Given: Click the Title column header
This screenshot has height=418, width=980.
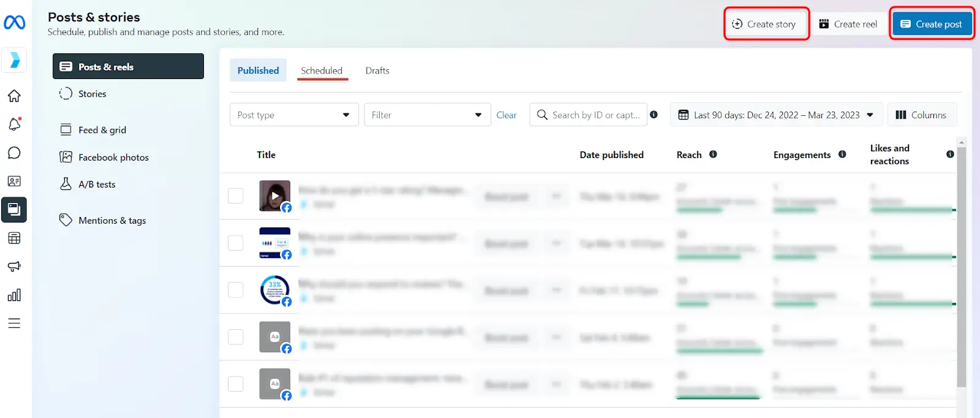Looking at the screenshot, I should [x=266, y=154].
